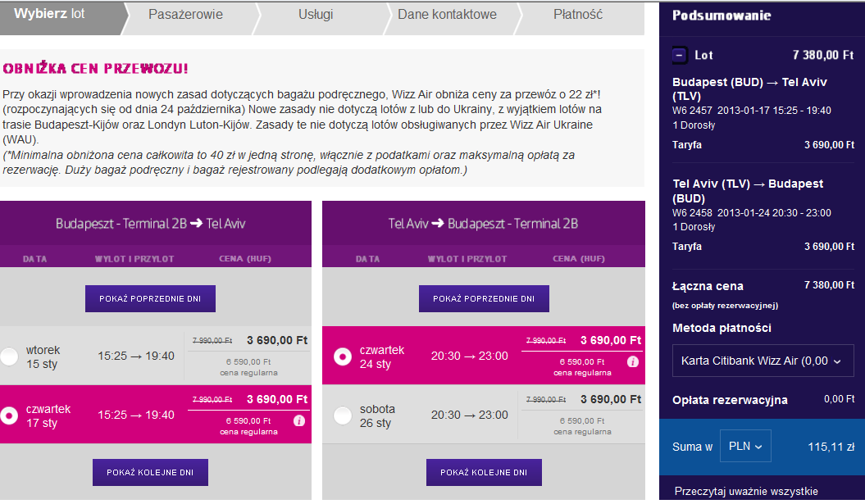Click the Wybierz lot step

(50, 14)
